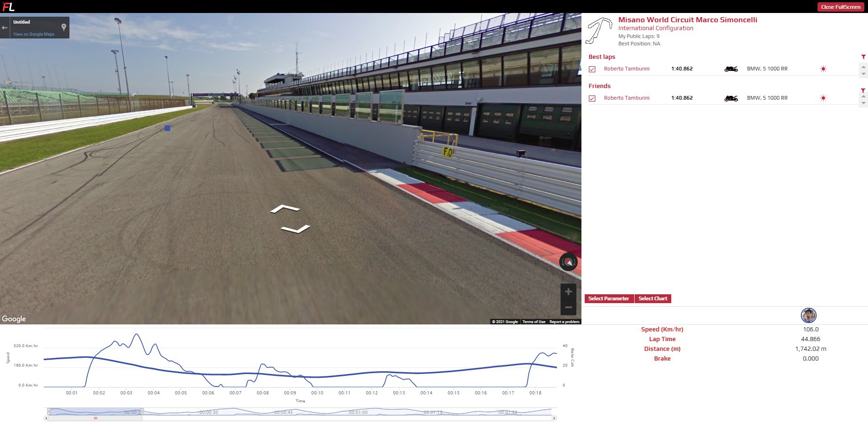The height and width of the screenshot is (425, 868).
Task: Click the right handle of the timeline range selector
Action: pyautogui.click(x=142, y=411)
